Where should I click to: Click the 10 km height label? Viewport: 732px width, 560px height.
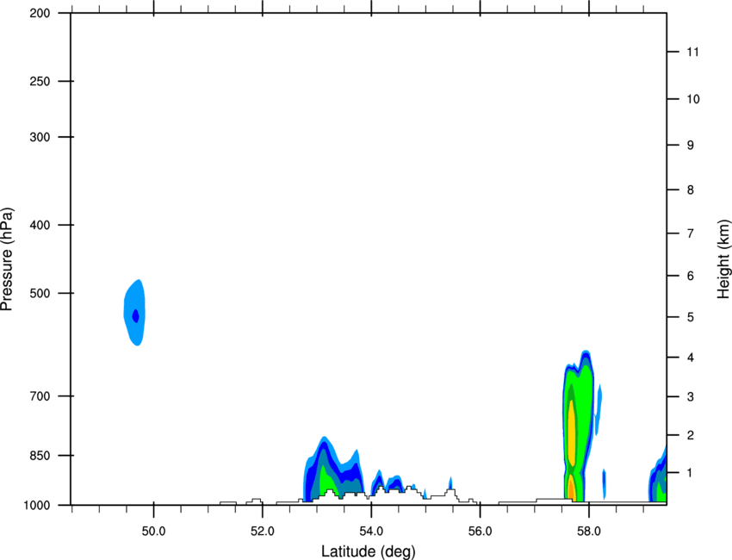coord(692,99)
